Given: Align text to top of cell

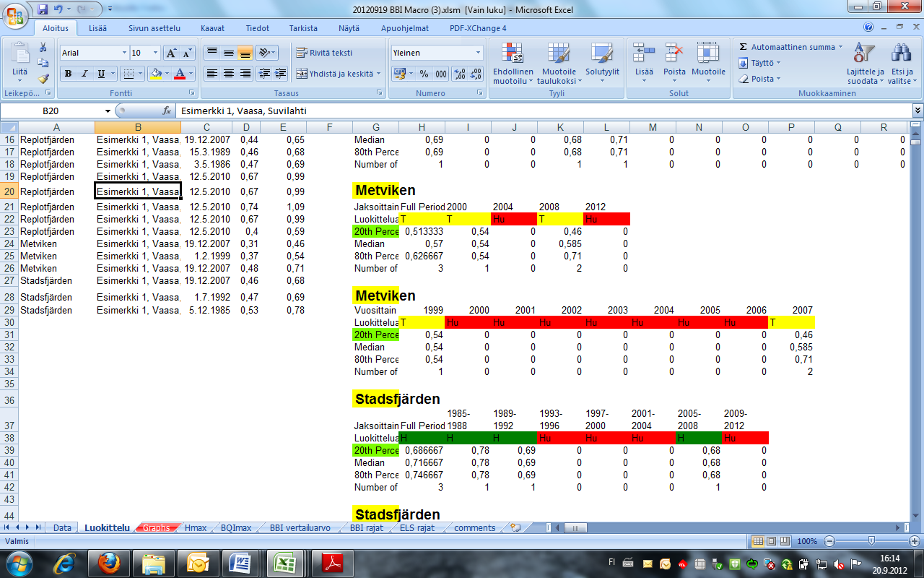Looking at the screenshot, I should pyautogui.click(x=212, y=53).
